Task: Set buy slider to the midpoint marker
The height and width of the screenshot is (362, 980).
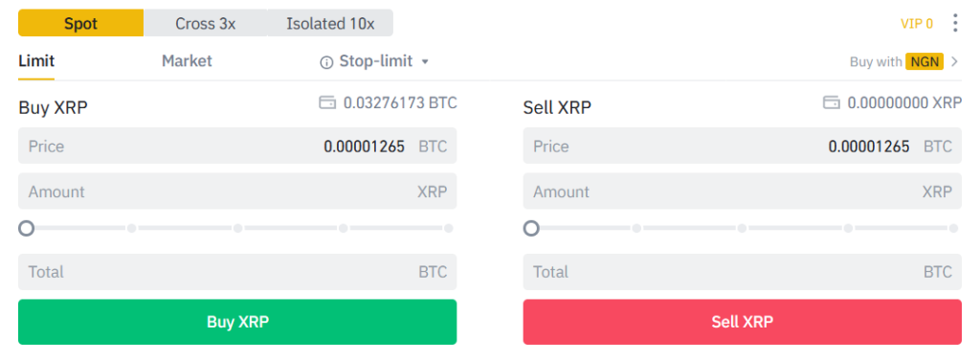Action: (237, 228)
